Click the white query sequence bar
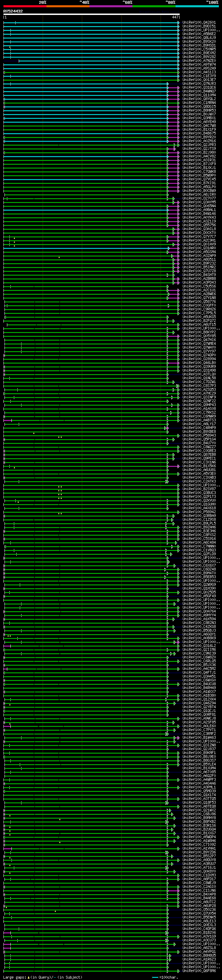Image resolution: width=222 pixels, height=980 pixels. point(92,15)
